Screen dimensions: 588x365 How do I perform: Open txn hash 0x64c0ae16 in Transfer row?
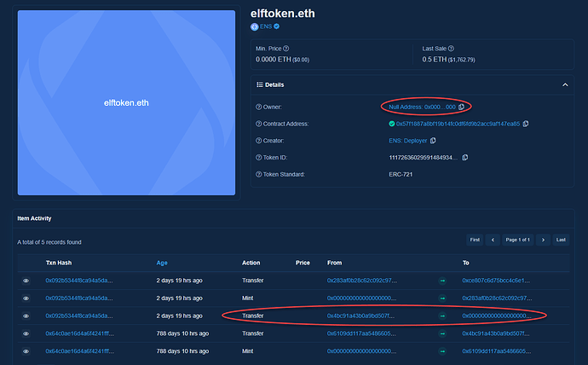80,333
